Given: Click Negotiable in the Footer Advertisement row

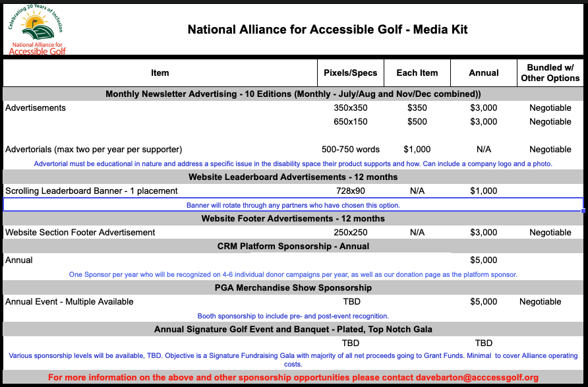Looking at the screenshot, I should tap(550, 233).
